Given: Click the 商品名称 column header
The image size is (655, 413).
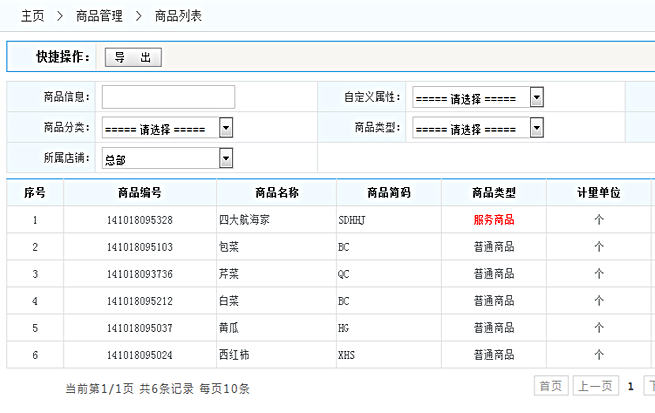Looking at the screenshot, I should (x=277, y=193).
